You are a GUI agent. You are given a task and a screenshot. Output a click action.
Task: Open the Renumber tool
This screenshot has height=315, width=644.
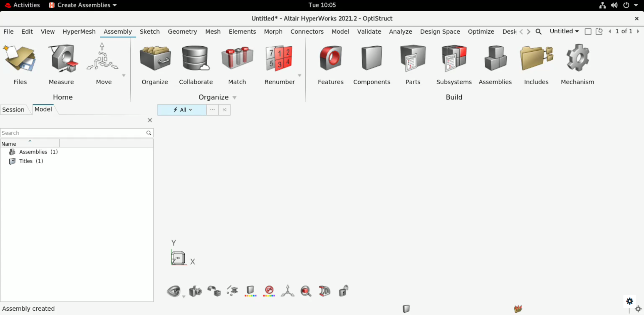click(x=279, y=58)
